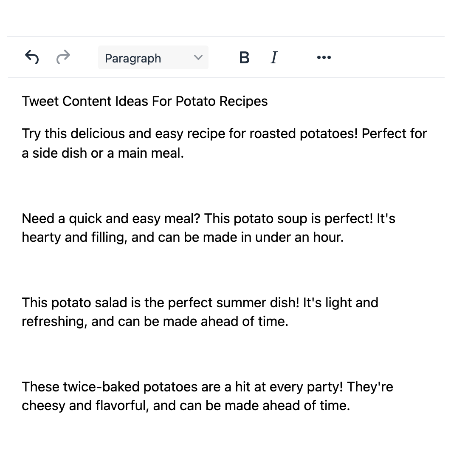Viewport: 451px width, 476px height.
Task: Toggle bold formatting
Action: [x=244, y=57]
